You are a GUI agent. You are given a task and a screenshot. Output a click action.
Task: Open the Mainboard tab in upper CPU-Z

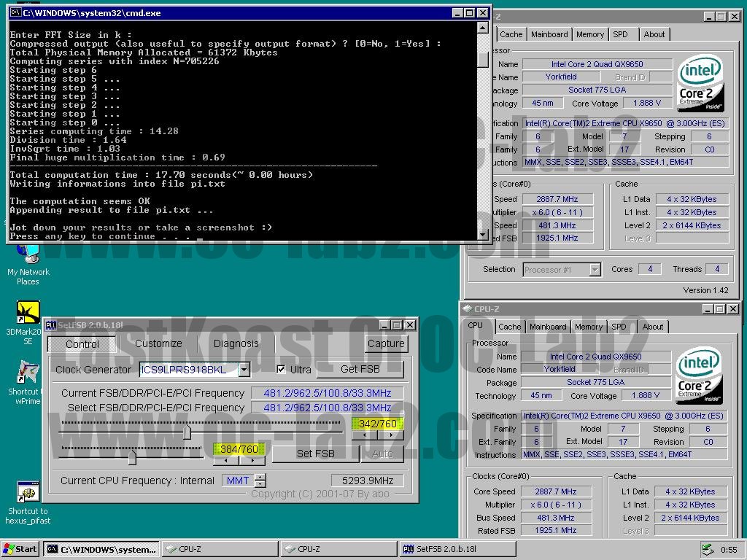click(549, 34)
